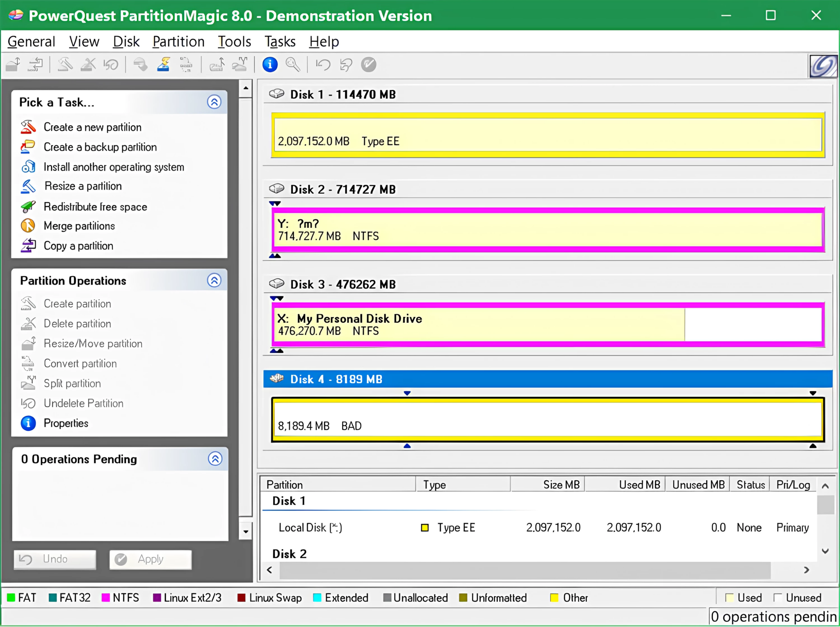840x627 pixels.
Task: Click the NTFS magenta color swatch
Action: (106, 598)
